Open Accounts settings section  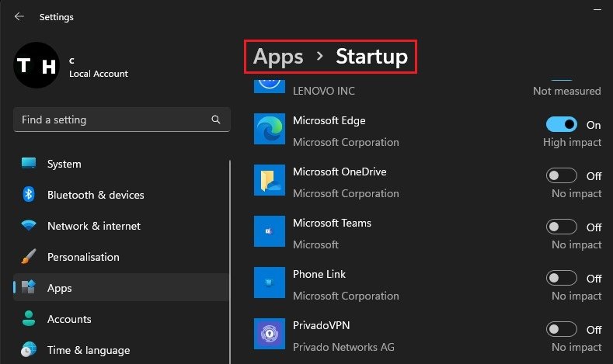[69, 319]
